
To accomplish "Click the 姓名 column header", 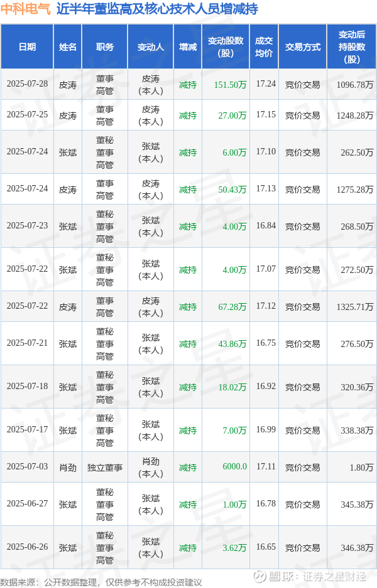I will tap(68, 47).
